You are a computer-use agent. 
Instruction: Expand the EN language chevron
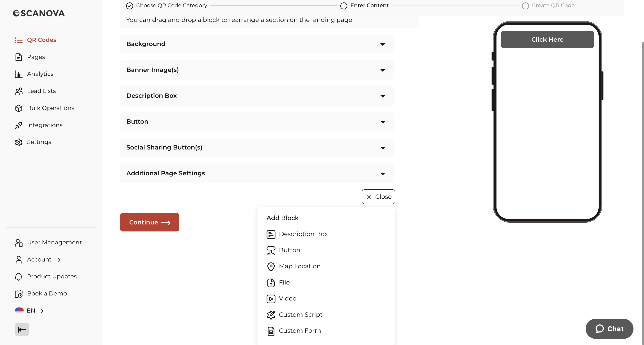tap(42, 311)
